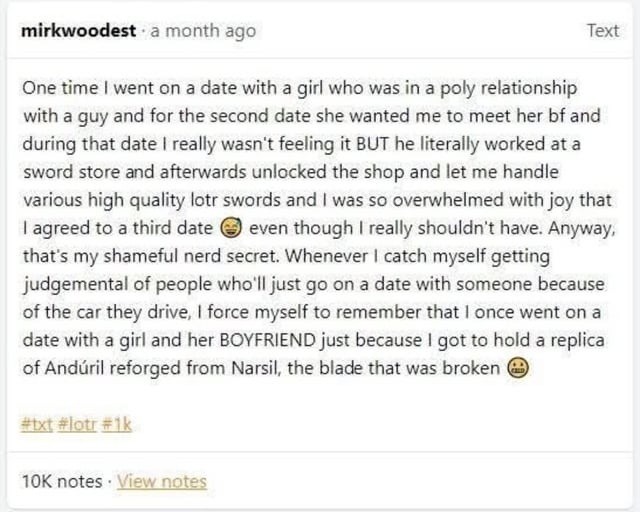
Task: Open the #txt hashtag
Action: tap(34, 423)
